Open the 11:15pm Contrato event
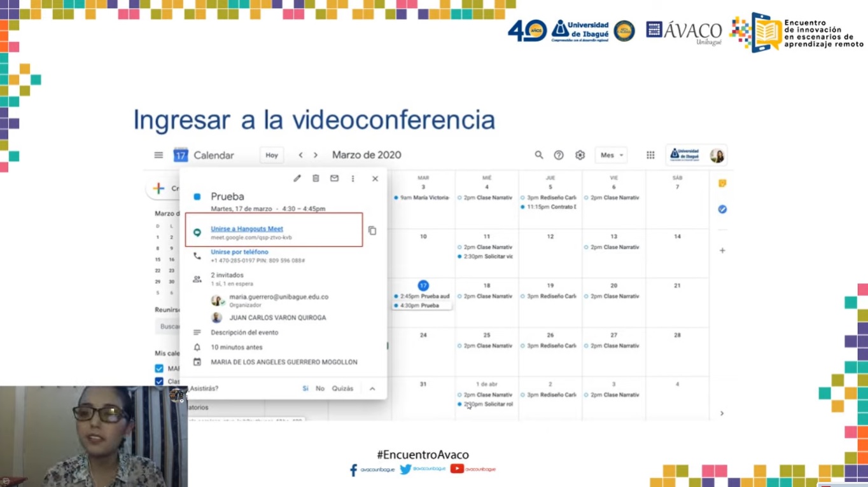The image size is (868, 487). [549, 207]
